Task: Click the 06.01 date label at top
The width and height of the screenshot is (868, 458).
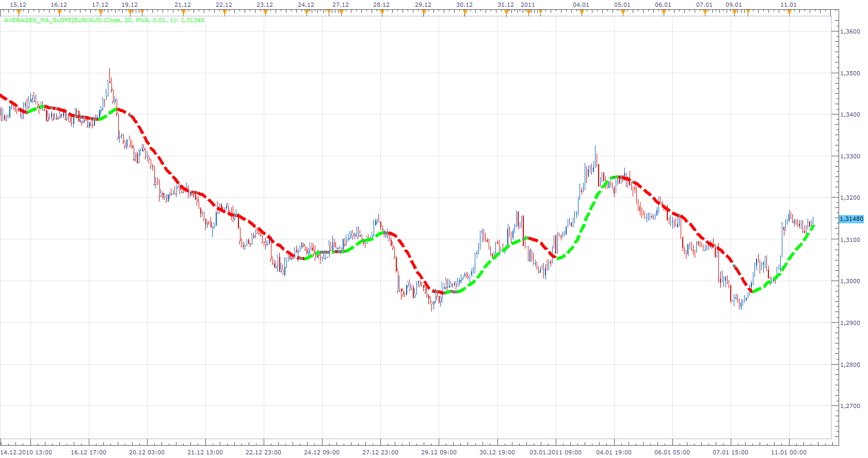Action: pyautogui.click(x=663, y=5)
